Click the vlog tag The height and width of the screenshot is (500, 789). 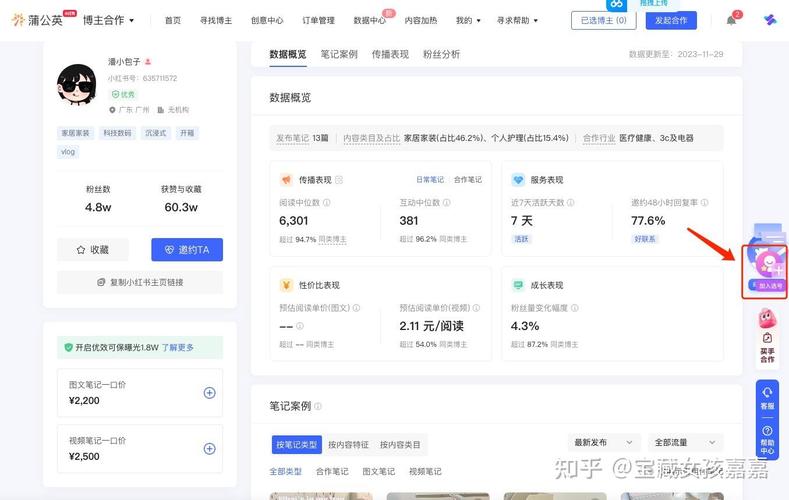pos(68,152)
